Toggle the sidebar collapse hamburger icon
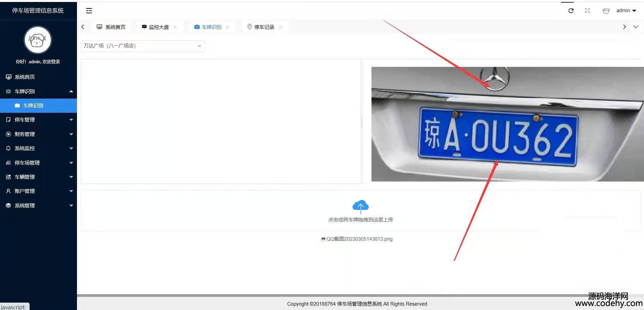 tap(89, 11)
